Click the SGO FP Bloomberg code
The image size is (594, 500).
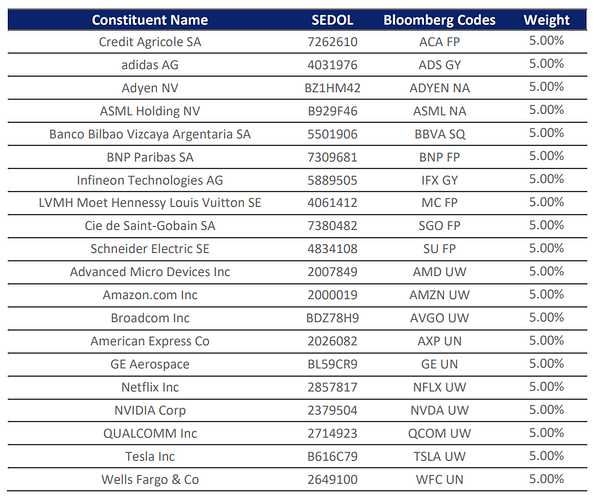[439, 226]
